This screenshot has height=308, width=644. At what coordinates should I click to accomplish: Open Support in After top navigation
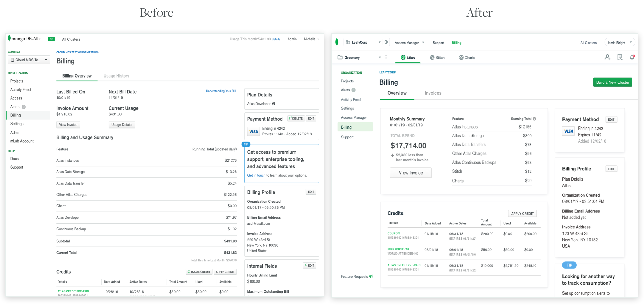pos(438,43)
